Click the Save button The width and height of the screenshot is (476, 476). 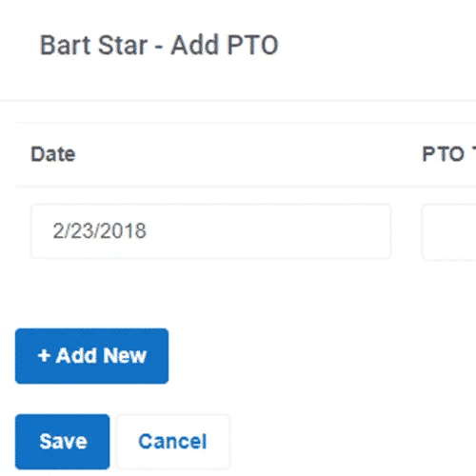coord(63,442)
